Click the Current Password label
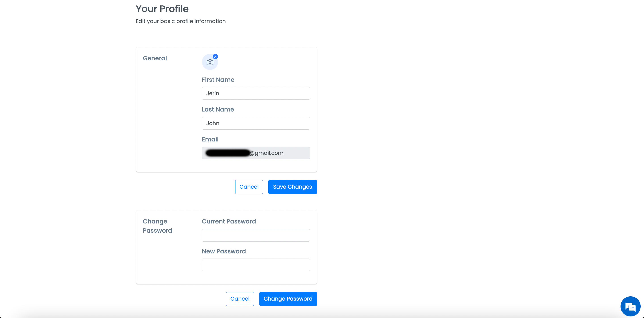Screen dimensions: 644x318 (229, 221)
